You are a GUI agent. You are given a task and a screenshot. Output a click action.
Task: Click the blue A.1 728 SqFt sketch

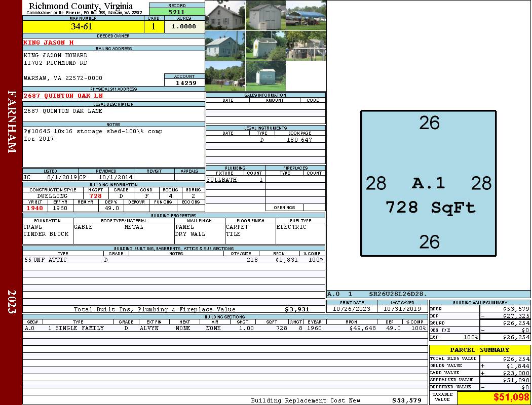(x=429, y=183)
